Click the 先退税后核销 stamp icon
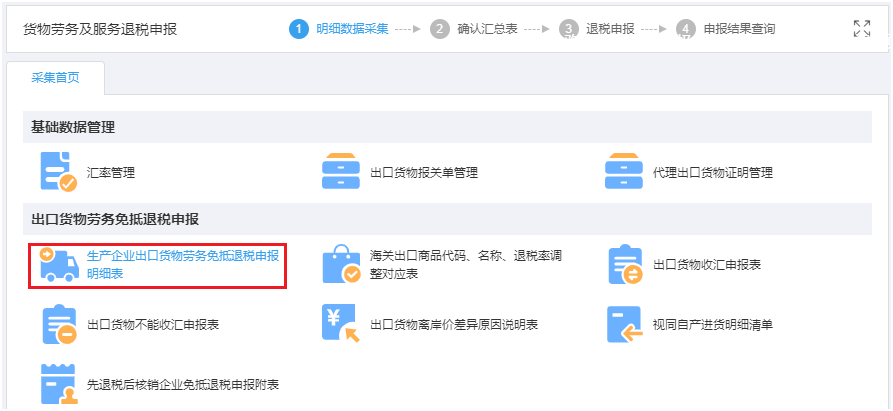Image resolution: width=893 pixels, height=411 pixels. click(x=57, y=384)
